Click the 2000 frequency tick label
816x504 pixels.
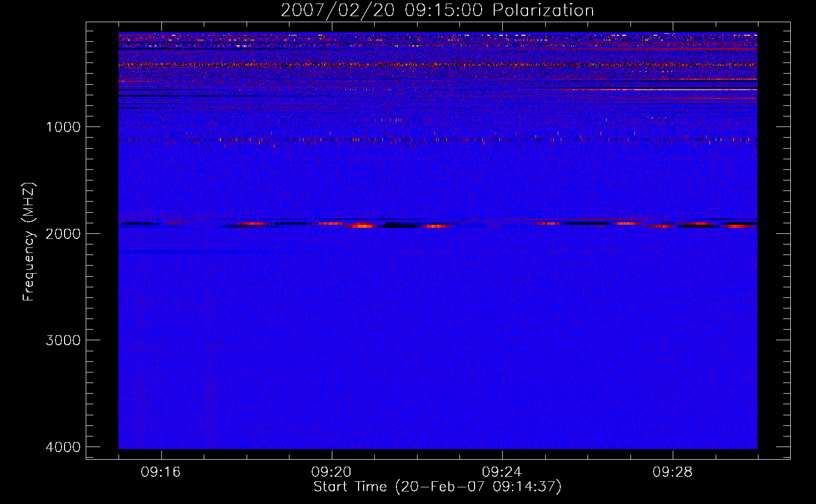click(x=63, y=233)
